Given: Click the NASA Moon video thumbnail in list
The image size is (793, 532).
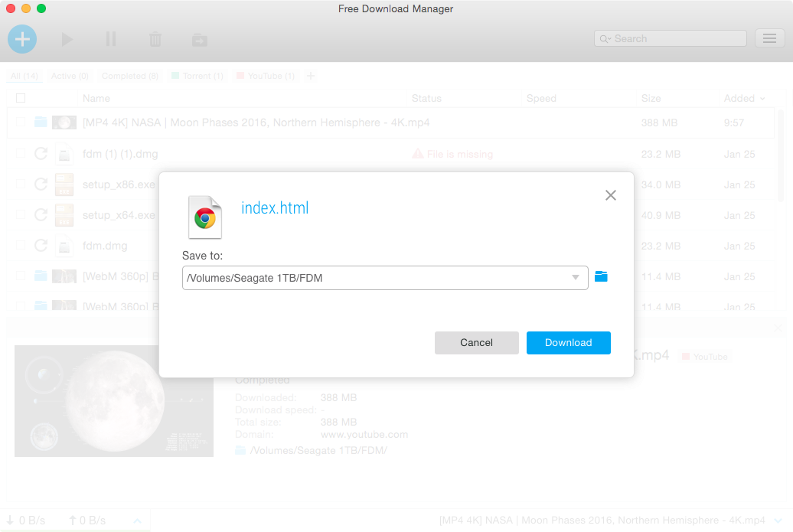Looking at the screenshot, I should [64, 122].
